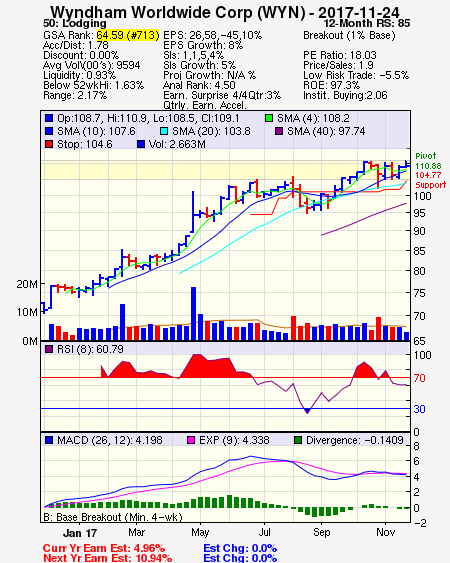450x563 pixels.
Task: Click the Vol: 2.663M legend text
Action: pos(177,144)
